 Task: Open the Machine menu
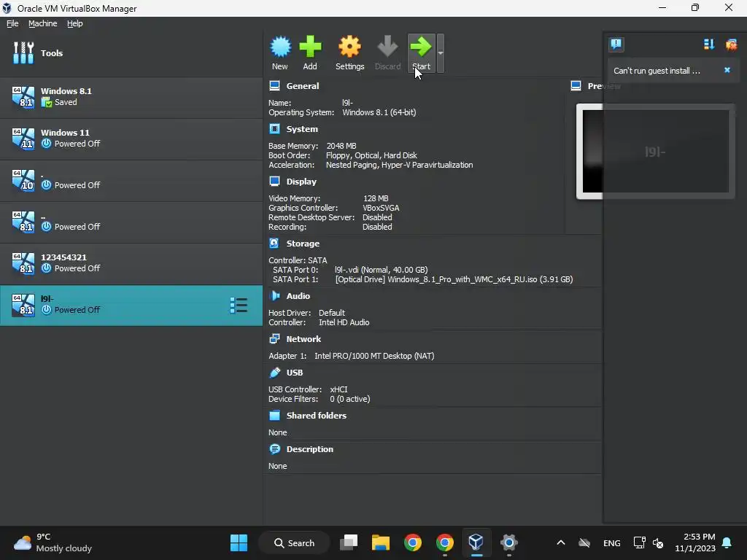point(42,23)
